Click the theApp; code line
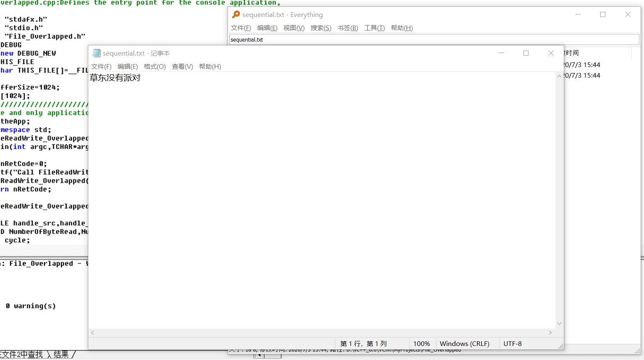Screen dimensions: 644x360 click(x=15, y=121)
